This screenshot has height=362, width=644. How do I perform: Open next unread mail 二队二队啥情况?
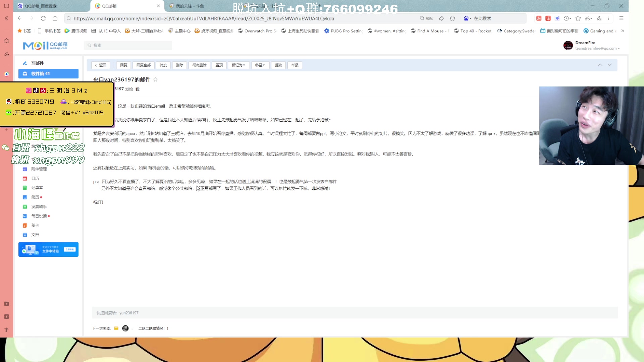(x=153, y=328)
